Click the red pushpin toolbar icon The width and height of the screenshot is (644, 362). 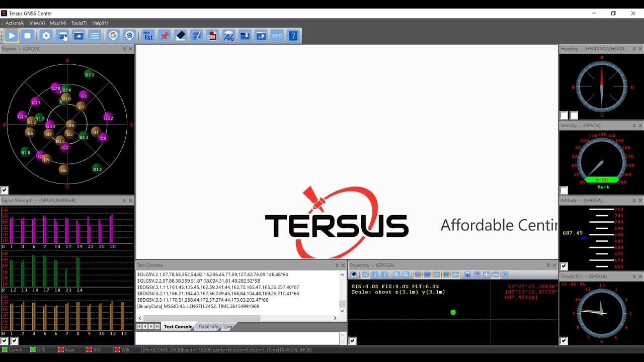(x=164, y=35)
